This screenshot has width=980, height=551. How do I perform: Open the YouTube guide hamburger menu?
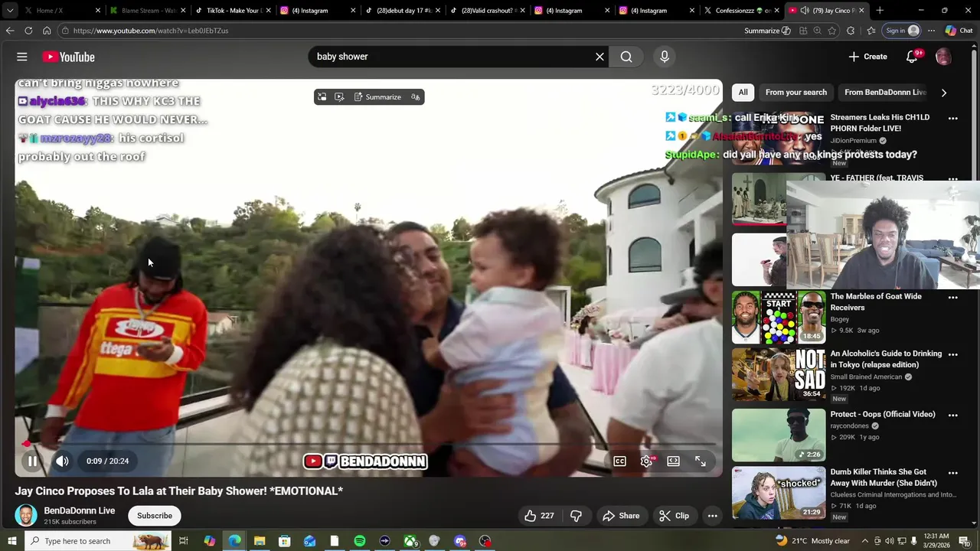click(22, 57)
